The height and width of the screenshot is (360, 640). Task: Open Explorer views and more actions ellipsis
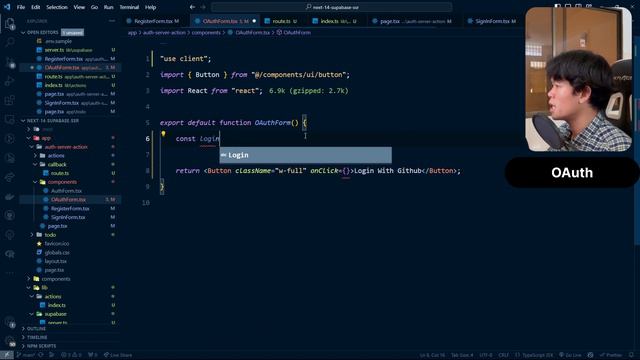pos(112,21)
